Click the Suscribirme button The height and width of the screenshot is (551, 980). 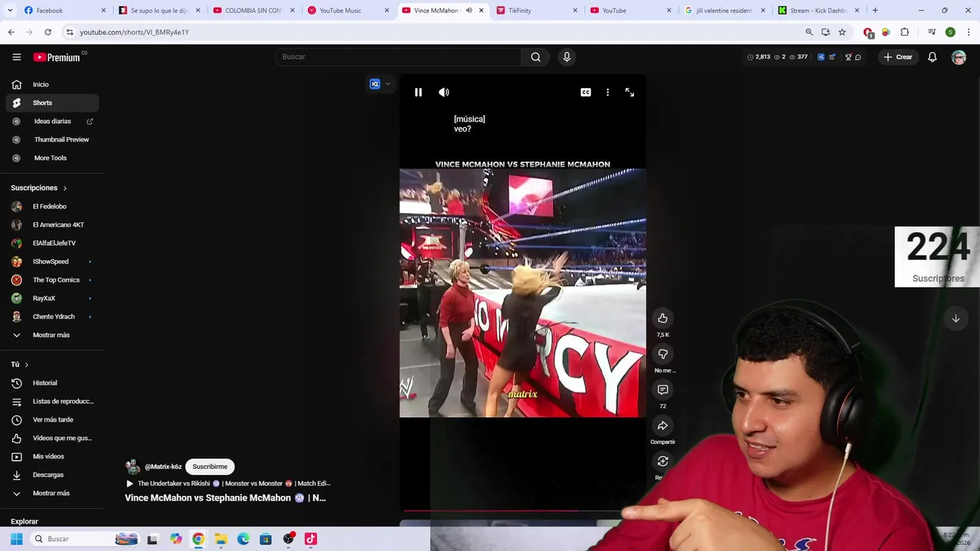click(x=210, y=466)
